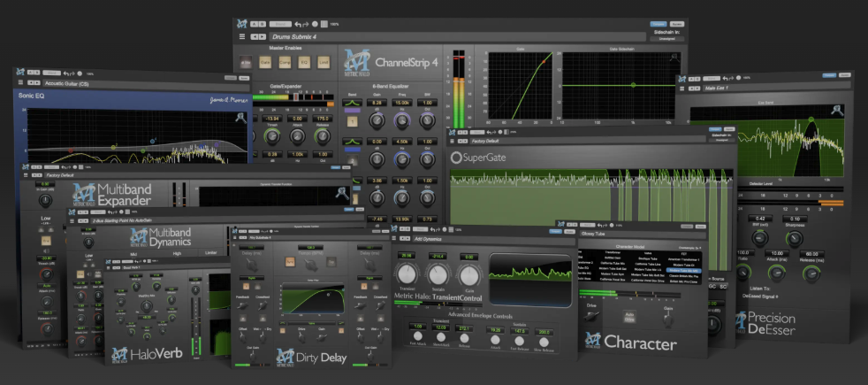Toggle A/B compare buttons in ChannelStrip toolbar

(x=258, y=25)
